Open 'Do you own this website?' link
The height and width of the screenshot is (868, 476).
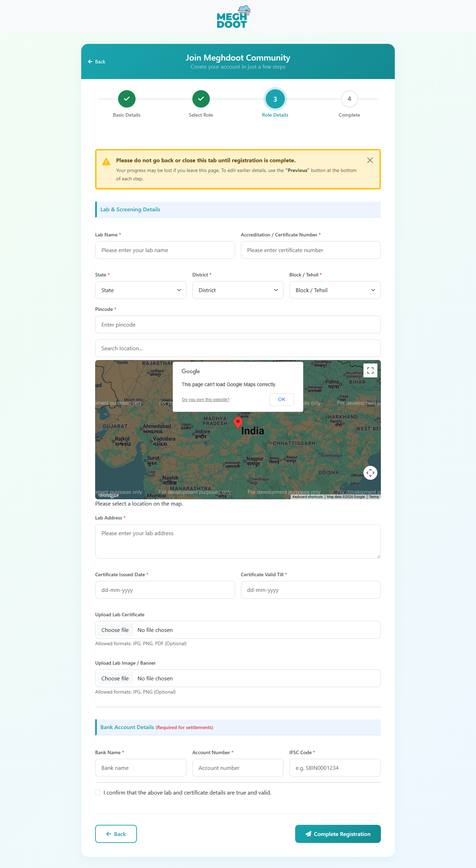(206, 400)
